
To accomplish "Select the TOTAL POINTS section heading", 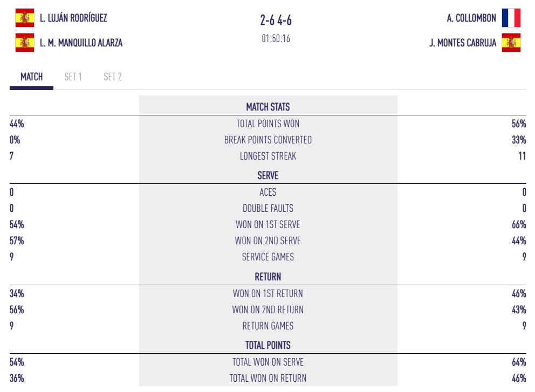I will 268,345.
